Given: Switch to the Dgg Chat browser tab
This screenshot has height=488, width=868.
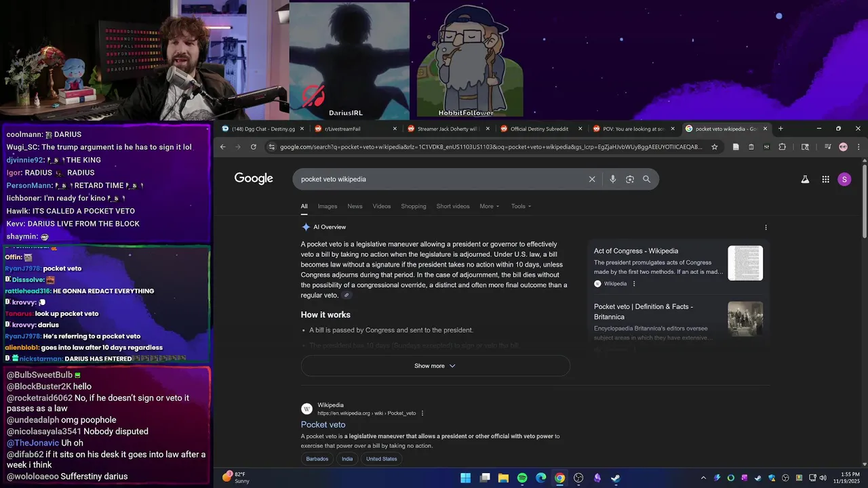Looking at the screenshot, I should point(262,129).
